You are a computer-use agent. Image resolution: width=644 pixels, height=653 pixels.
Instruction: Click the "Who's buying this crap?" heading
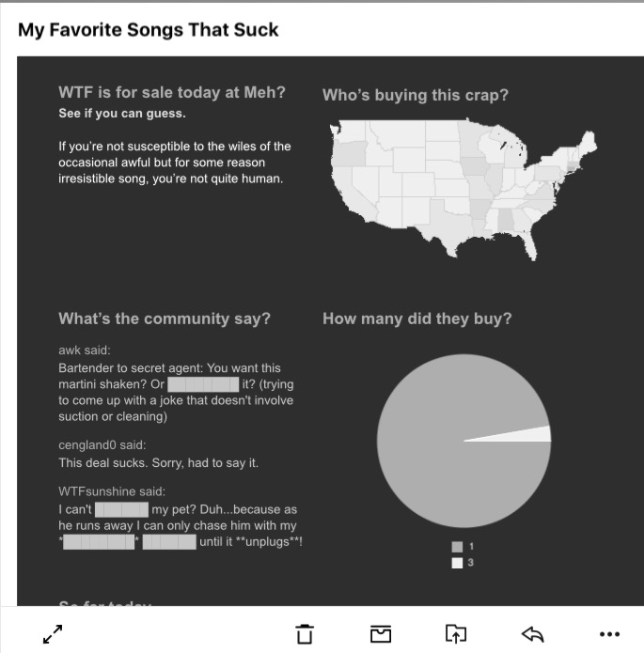[x=416, y=95]
